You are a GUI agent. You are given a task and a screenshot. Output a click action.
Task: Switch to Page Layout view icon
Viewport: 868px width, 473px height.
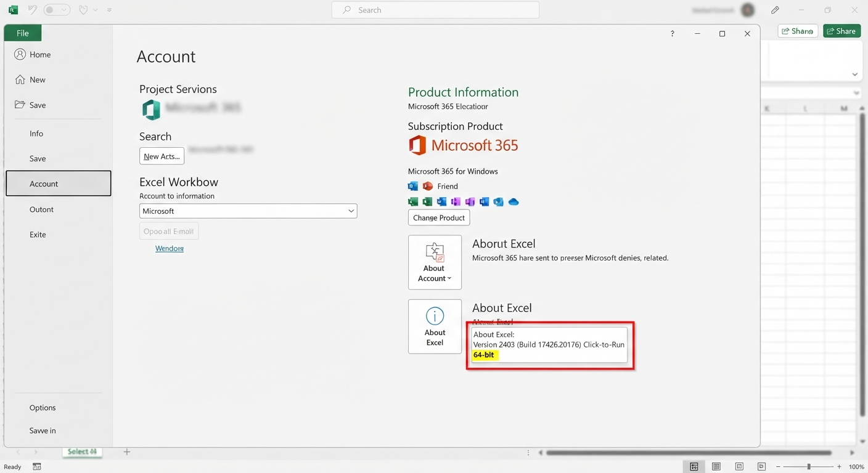click(716, 467)
